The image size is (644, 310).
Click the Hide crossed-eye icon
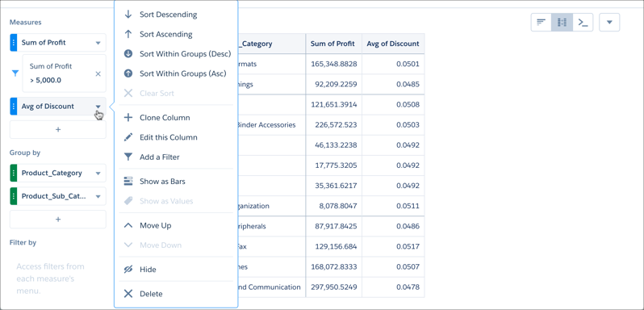pyautogui.click(x=128, y=270)
